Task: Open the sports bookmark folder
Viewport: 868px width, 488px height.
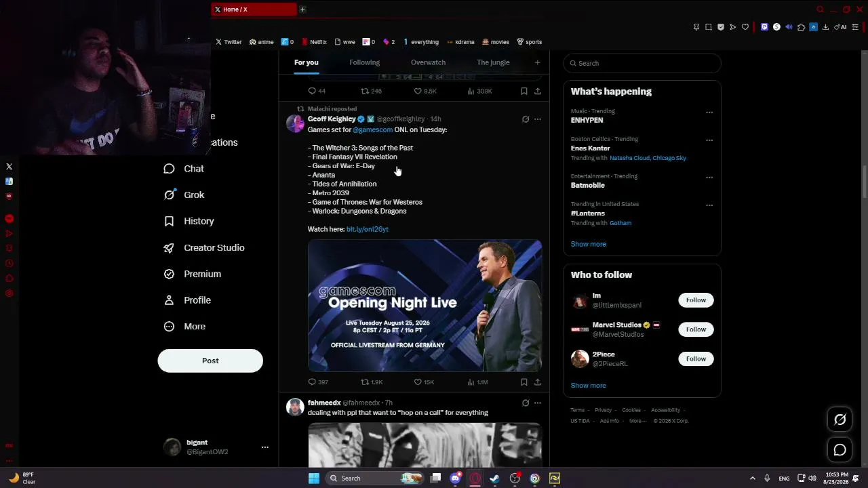Action: click(x=529, y=42)
